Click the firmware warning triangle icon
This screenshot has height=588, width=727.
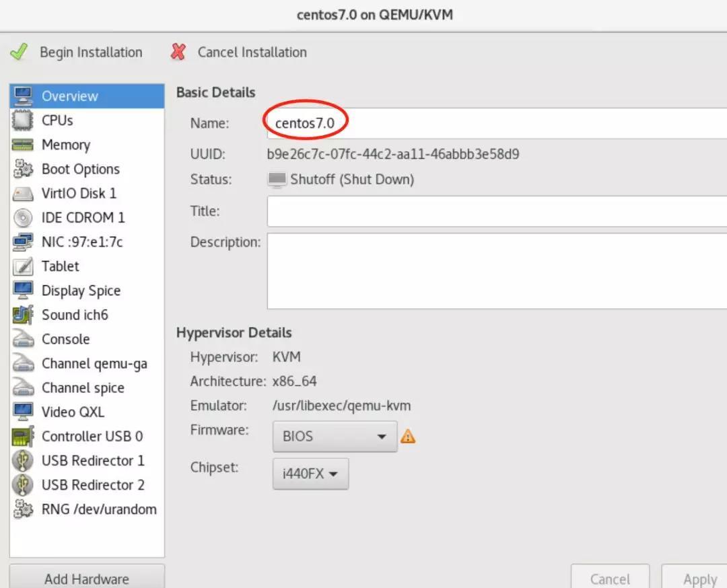pyautogui.click(x=408, y=437)
